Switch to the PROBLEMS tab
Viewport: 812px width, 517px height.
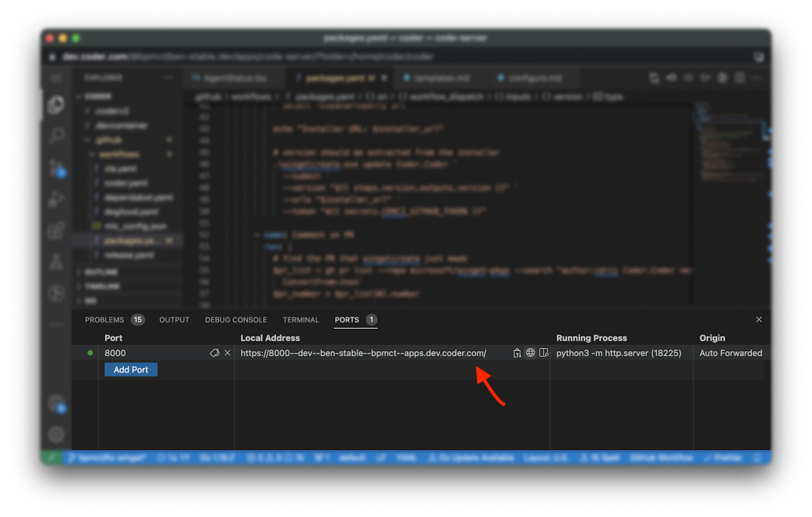(104, 320)
